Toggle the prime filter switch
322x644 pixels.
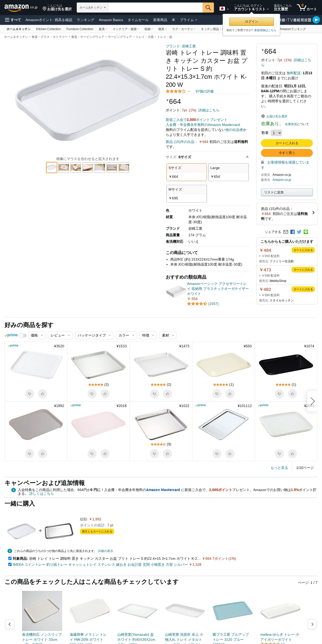[23, 336]
